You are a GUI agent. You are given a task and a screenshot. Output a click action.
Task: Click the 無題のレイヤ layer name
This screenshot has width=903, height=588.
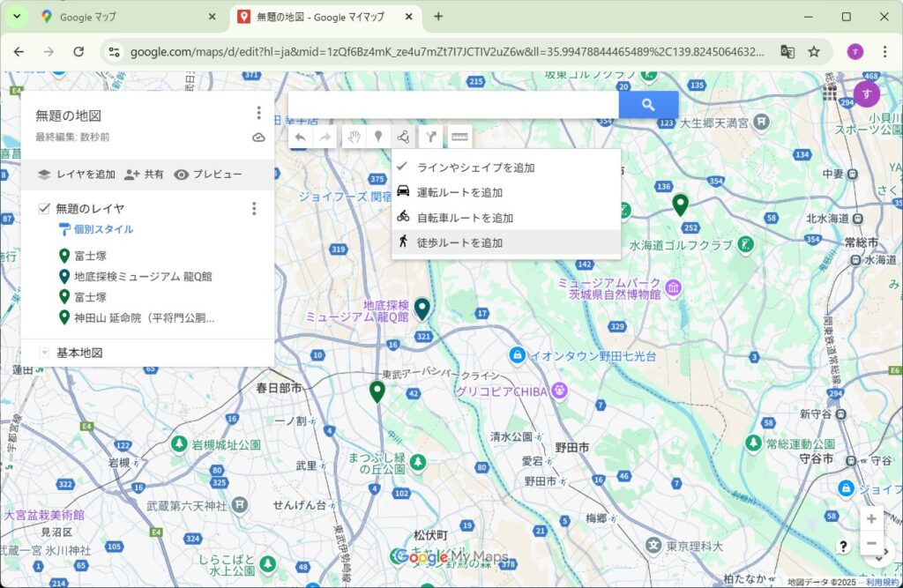(x=90, y=208)
